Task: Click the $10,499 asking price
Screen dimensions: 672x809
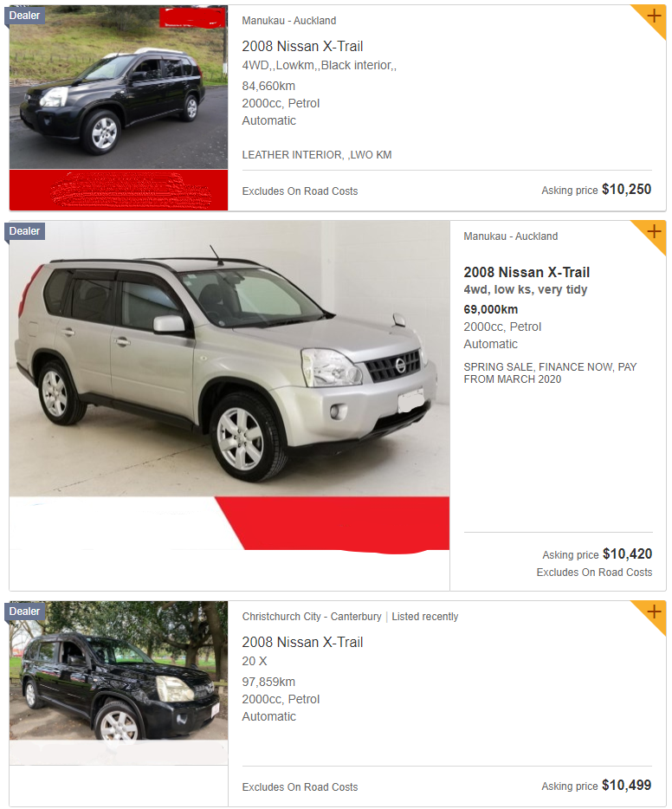Action: coord(627,786)
